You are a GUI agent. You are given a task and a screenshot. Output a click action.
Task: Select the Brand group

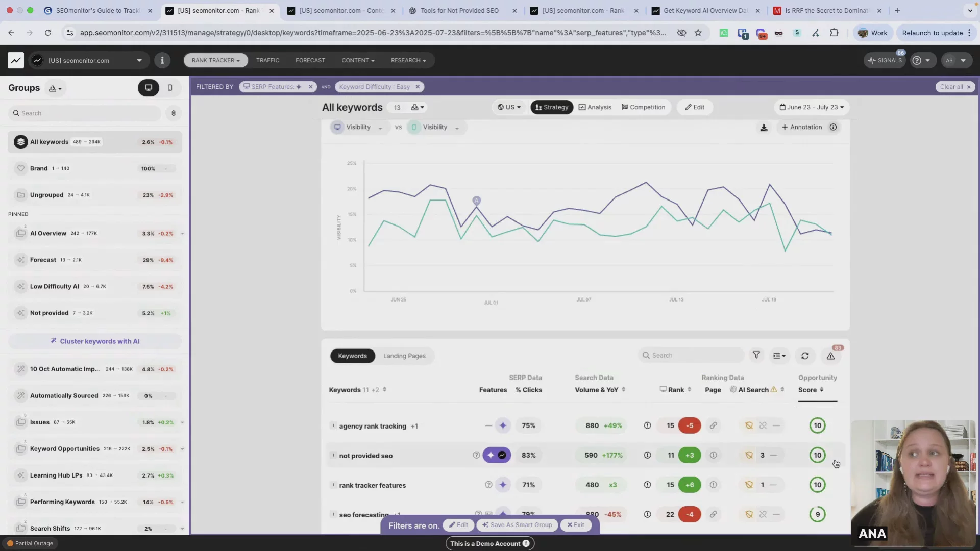[95, 168]
